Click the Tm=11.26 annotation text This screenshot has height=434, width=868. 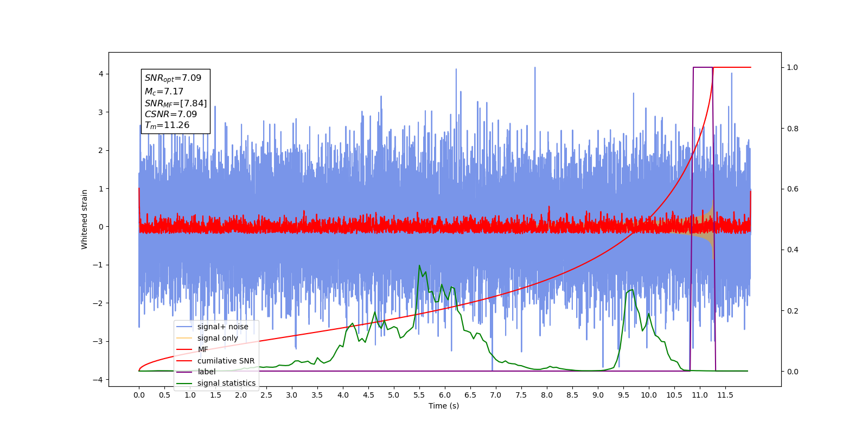pos(167,125)
